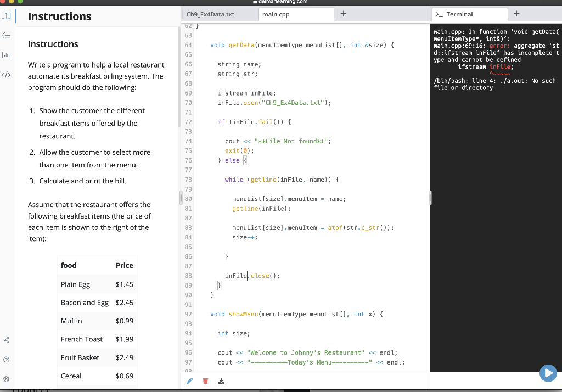Click the red trash delete icon
562x392 pixels.
click(205, 380)
